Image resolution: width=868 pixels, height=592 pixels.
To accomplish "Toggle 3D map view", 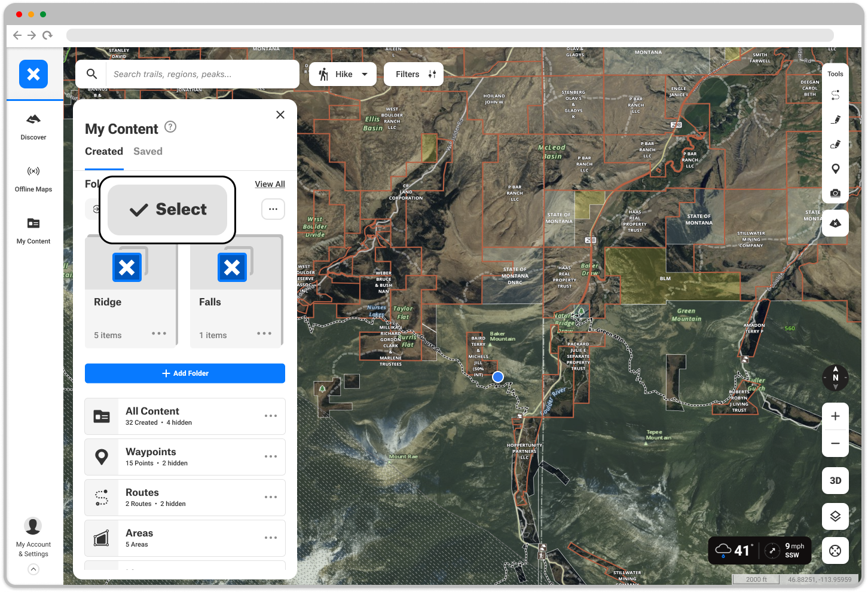I will click(836, 480).
